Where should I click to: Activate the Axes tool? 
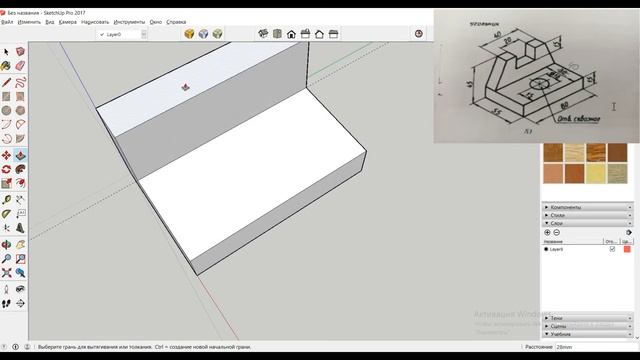pyautogui.click(x=6, y=228)
